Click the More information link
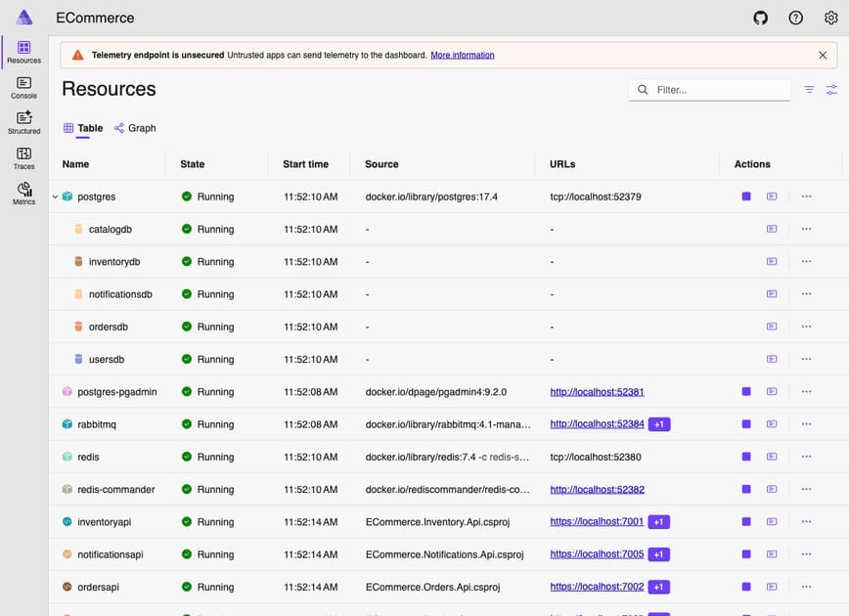Viewport: 849px width, 616px height. click(x=463, y=55)
